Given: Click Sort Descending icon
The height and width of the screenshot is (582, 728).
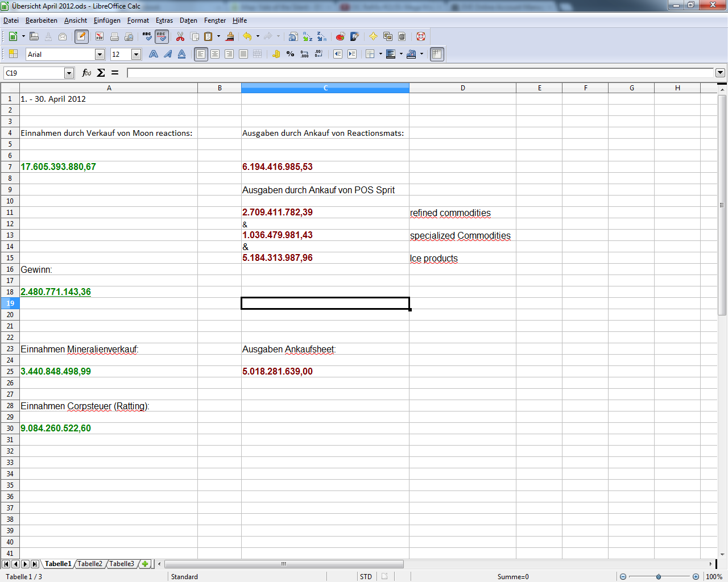Looking at the screenshot, I should pyautogui.click(x=322, y=36).
